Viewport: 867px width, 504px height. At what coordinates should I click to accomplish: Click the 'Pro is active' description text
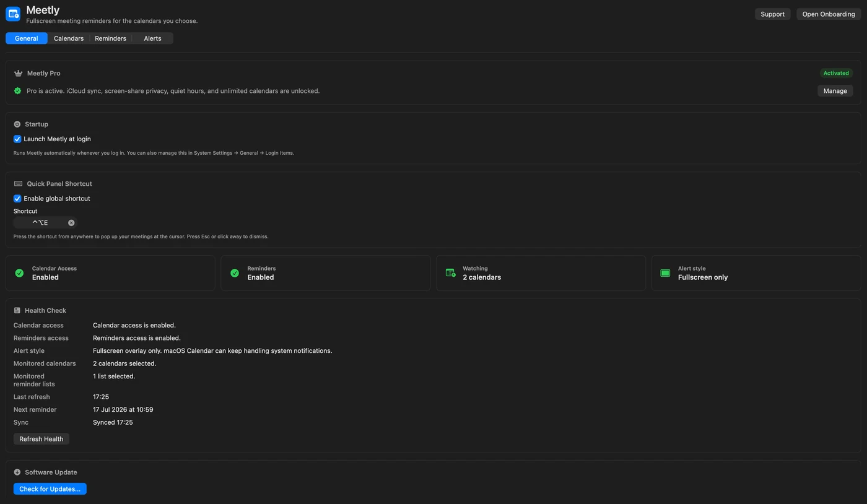[x=173, y=91]
